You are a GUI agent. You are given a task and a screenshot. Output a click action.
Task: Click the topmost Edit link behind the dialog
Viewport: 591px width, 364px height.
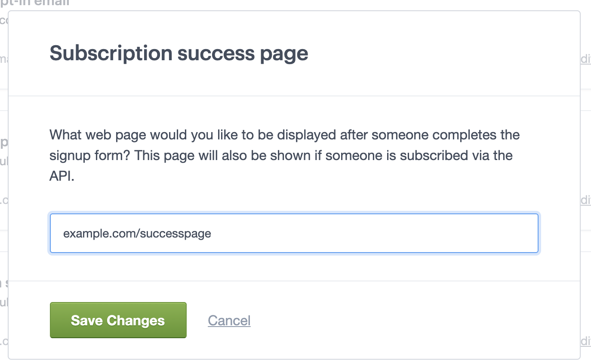587,59
